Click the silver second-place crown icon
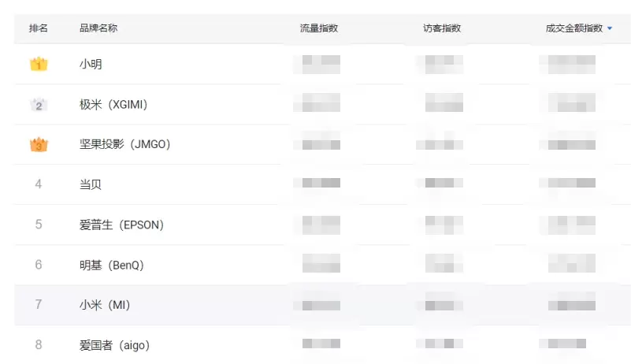This screenshot has height=364, width=631. coord(39,105)
